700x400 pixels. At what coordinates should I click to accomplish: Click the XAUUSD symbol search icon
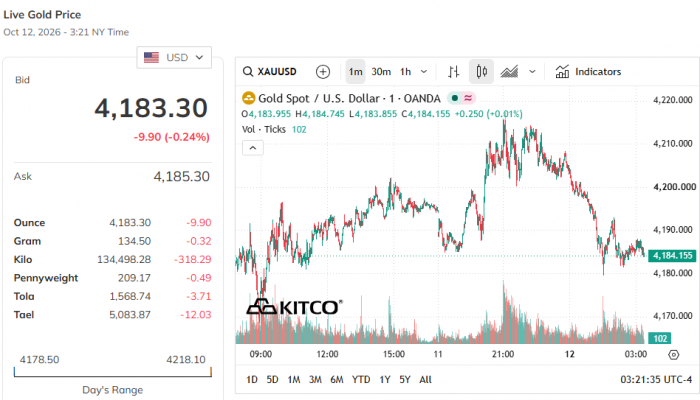click(247, 71)
